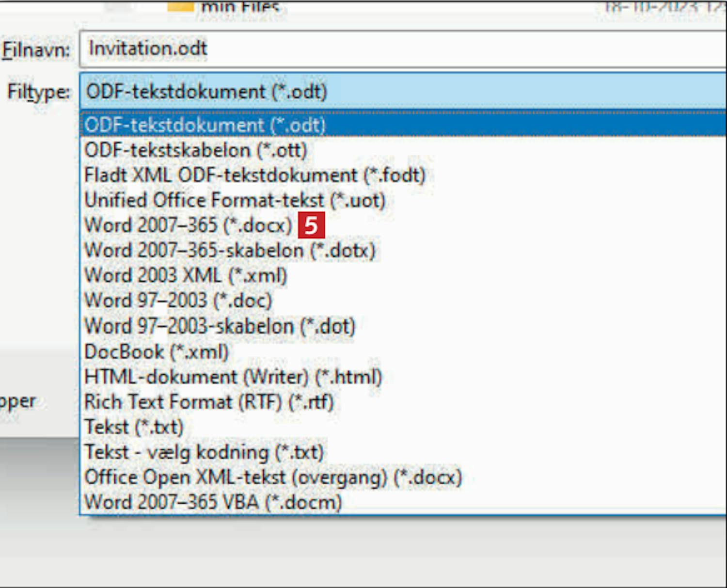Image resolution: width=727 pixels, height=588 pixels.
Task: Choose Tekst - vælg kodning (*.txt)
Action: pyautogui.click(x=403, y=452)
